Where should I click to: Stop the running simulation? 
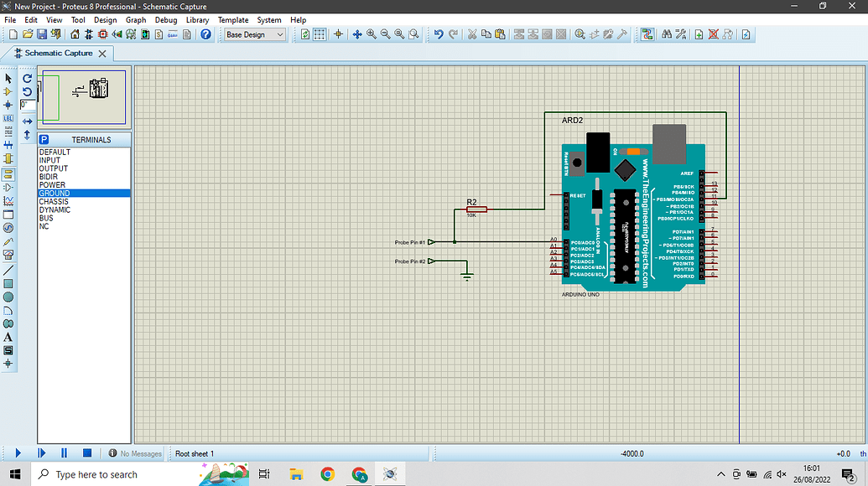pyautogui.click(x=87, y=452)
